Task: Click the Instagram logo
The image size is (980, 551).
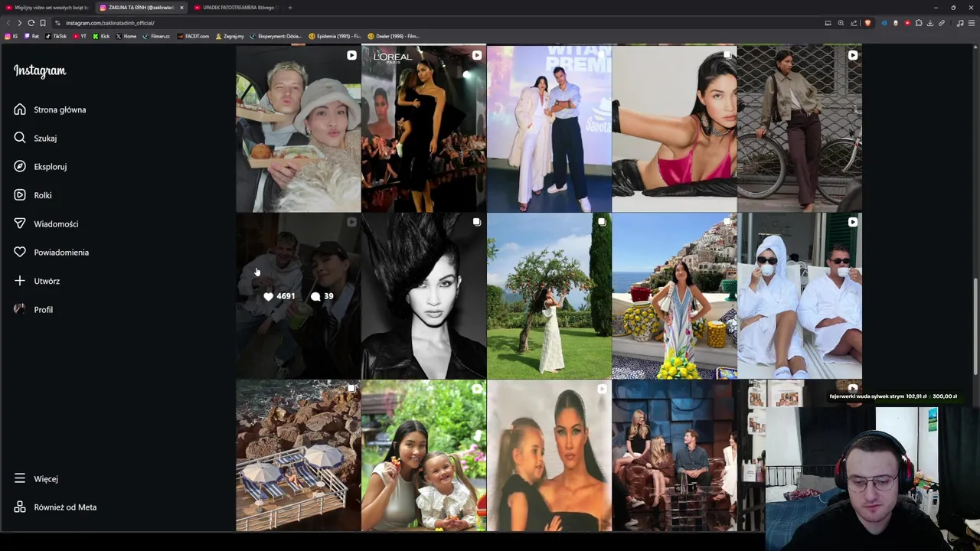Action: click(40, 70)
